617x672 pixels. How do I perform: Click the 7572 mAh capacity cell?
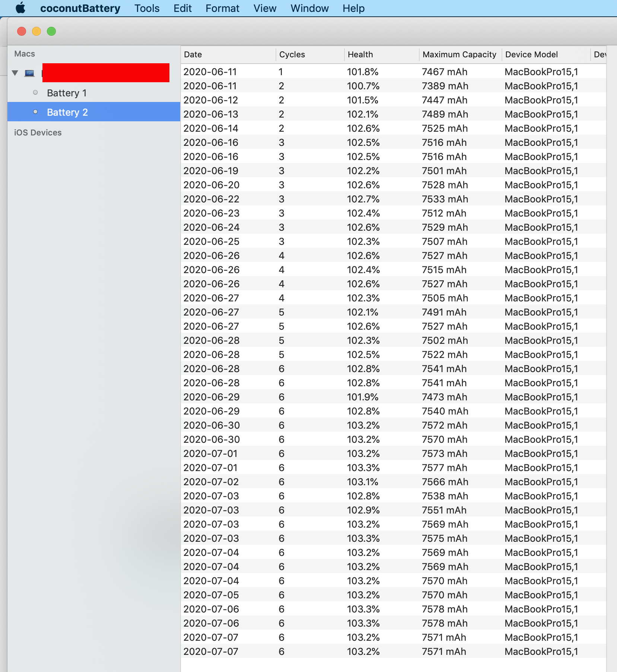pyautogui.click(x=445, y=425)
